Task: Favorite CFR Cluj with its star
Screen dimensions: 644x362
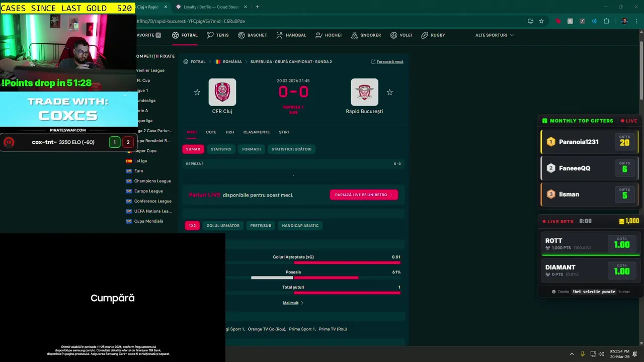Action: [x=197, y=93]
